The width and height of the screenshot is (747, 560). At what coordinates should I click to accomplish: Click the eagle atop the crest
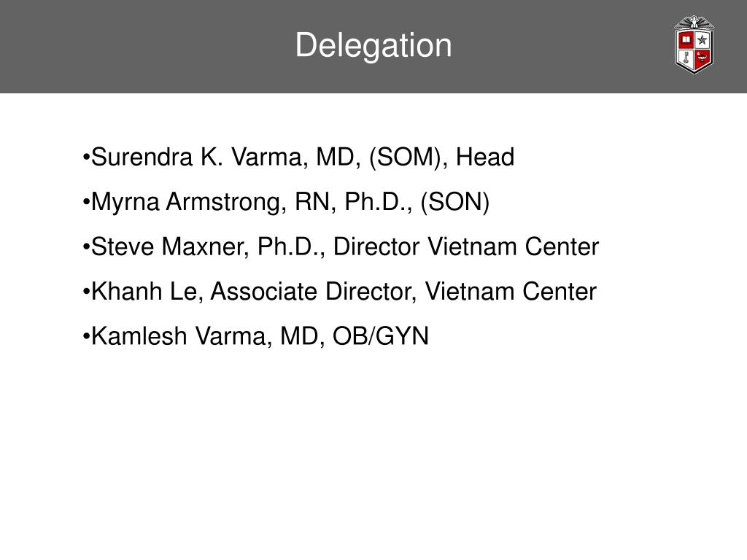[694, 23]
